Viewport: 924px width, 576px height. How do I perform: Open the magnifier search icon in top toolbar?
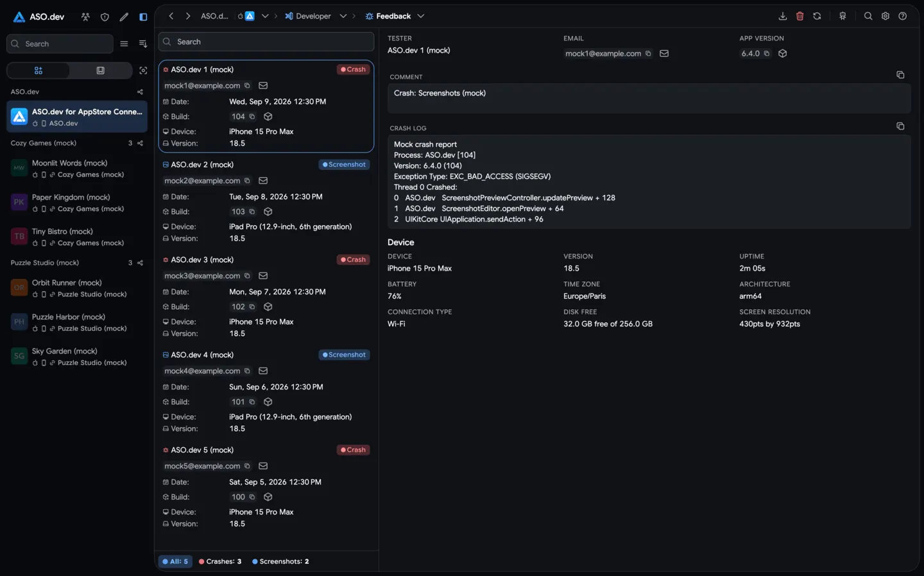[x=868, y=16]
